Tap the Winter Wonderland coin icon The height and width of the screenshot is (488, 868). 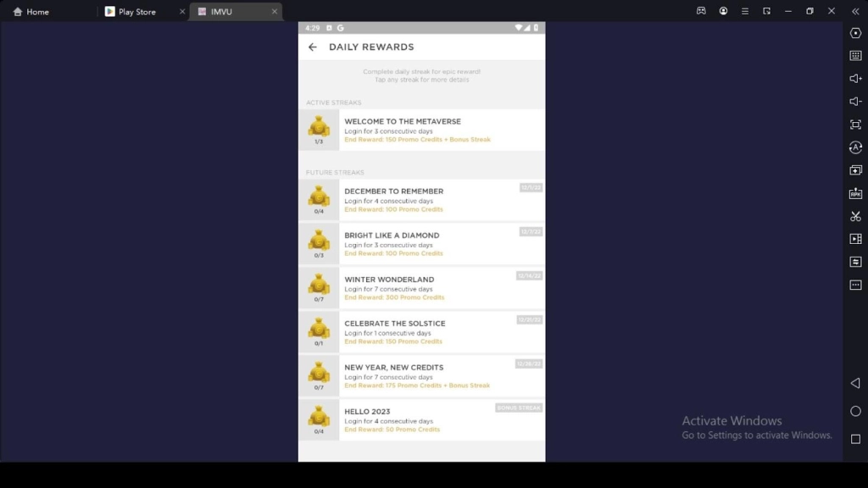click(319, 283)
